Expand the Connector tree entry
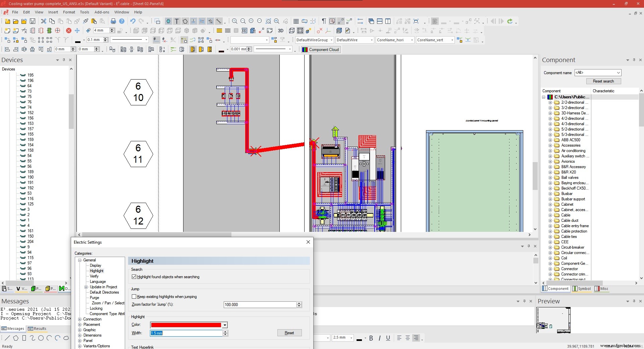 (550, 268)
